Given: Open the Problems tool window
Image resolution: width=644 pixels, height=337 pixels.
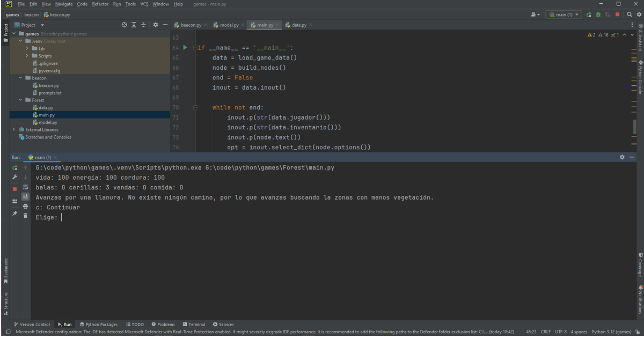Looking at the screenshot, I should (163, 324).
